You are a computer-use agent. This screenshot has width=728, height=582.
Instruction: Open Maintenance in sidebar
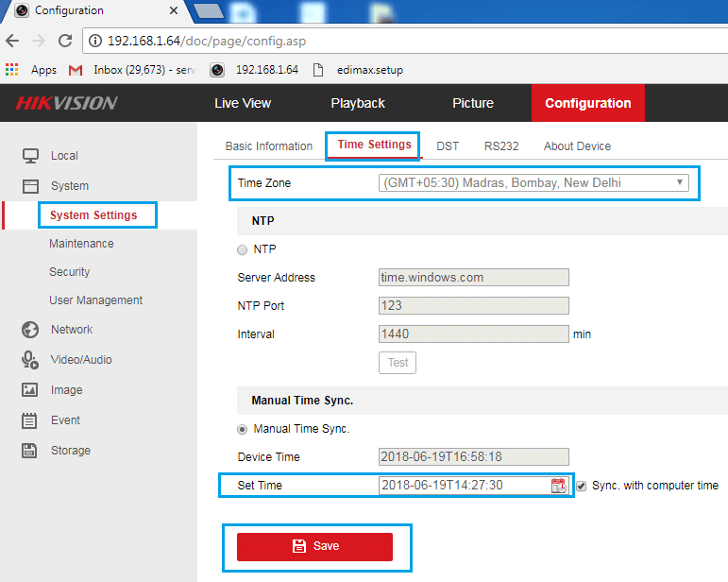(81, 244)
